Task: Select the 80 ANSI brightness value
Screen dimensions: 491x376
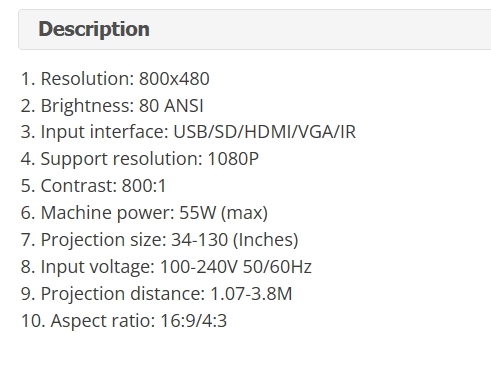Action: coord(171,106)
